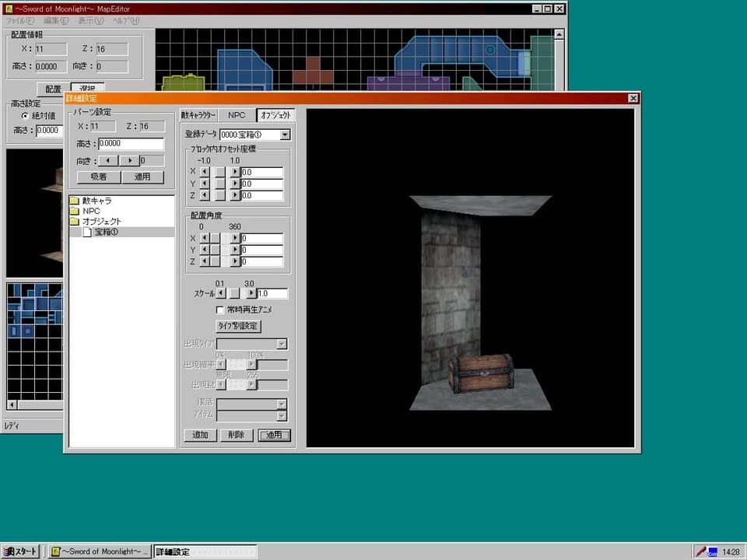Click the NPC folder icon in the parts list
747x560 pixels.
point(74,210)
